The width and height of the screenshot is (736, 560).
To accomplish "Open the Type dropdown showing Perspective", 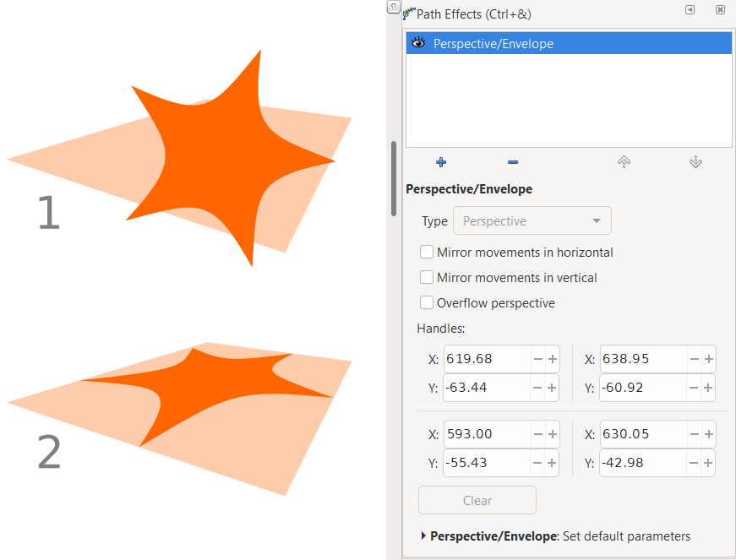I will 532,220.
